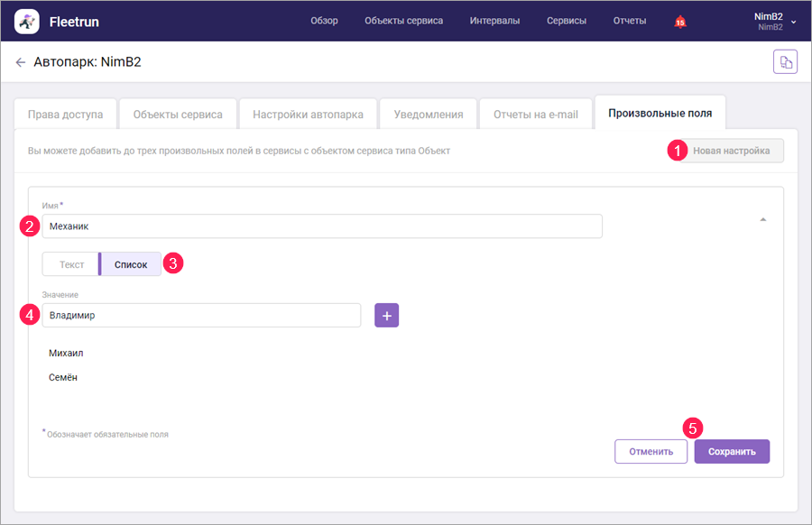The image size is (812, 525).
Task: Select the Произвольные поля tab
Action: [x=660, y=113]
